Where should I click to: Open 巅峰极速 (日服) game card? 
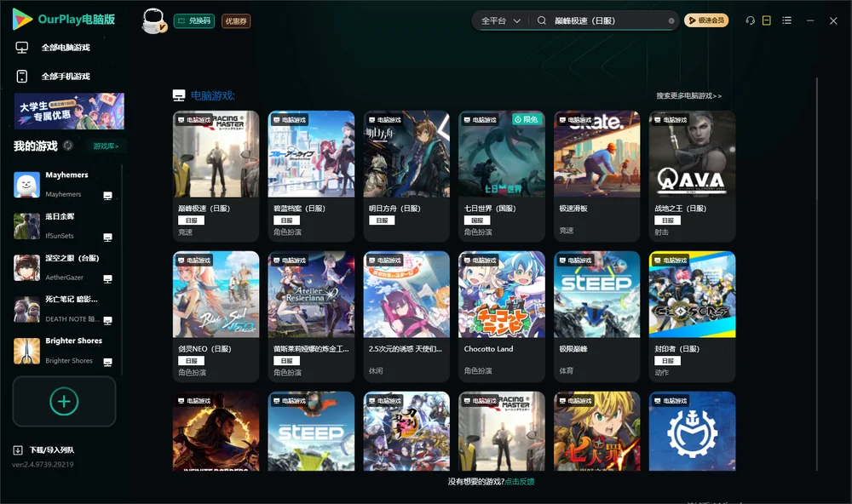tap(216, 176)
